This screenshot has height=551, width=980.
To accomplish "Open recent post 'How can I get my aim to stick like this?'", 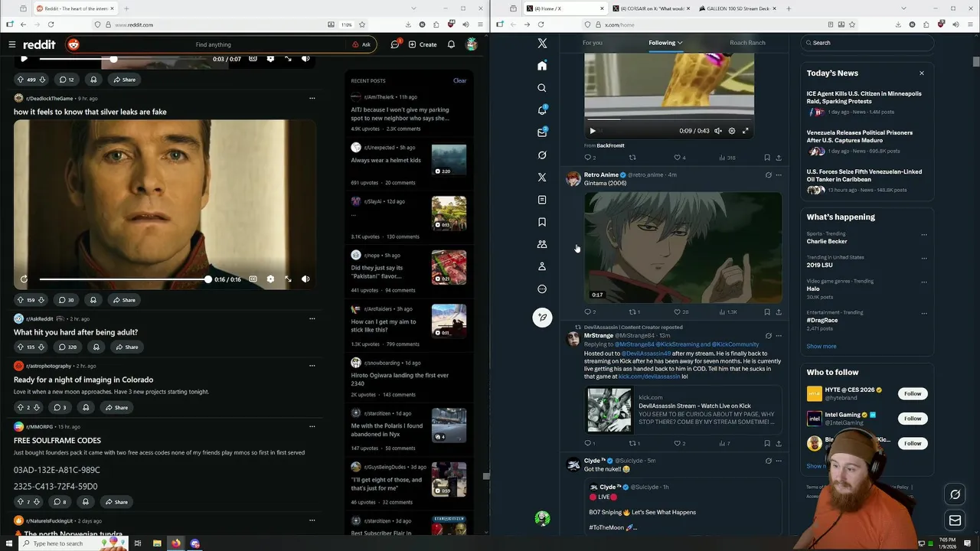I will pyautogui.click(x=384, y=326).
